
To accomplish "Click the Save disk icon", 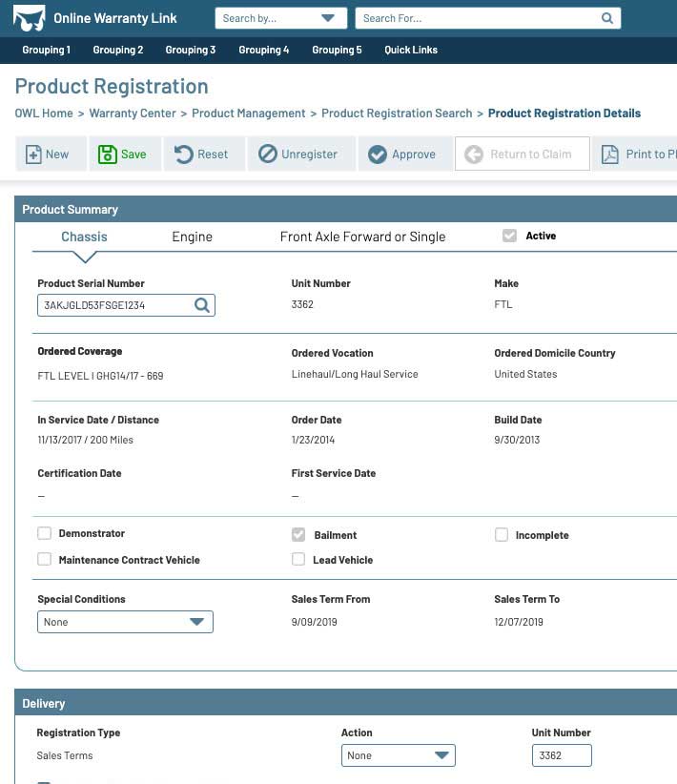I will tap(108, 155).
